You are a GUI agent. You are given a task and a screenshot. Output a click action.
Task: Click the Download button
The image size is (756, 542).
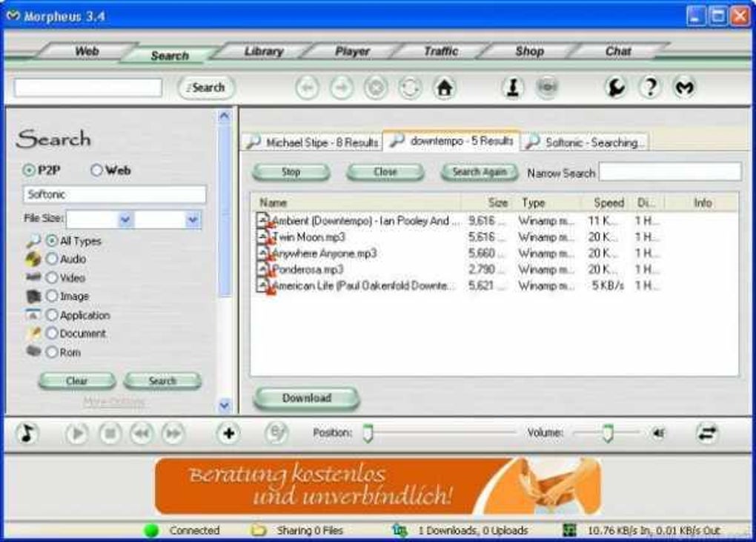click(x=307, y=398)
